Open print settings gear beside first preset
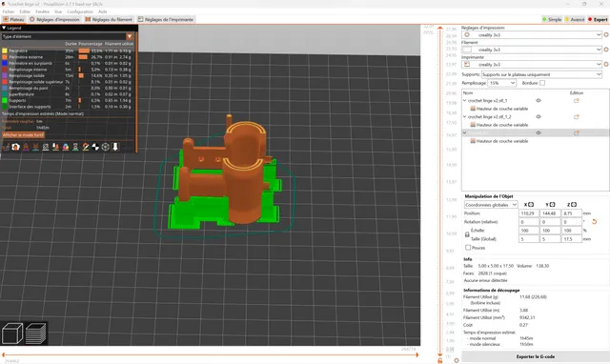 coord(606,35)
